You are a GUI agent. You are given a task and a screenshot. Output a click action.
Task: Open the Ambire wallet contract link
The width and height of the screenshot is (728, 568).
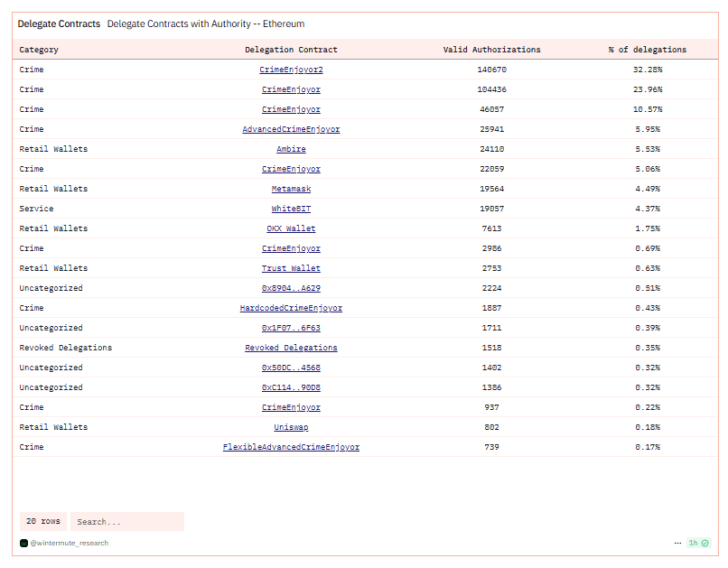point(291,149)
